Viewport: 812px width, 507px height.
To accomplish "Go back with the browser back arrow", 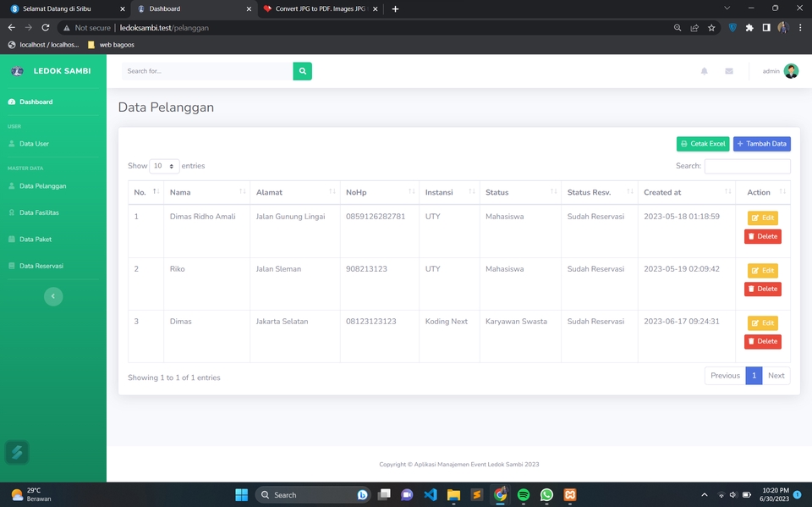I will 11,27.
